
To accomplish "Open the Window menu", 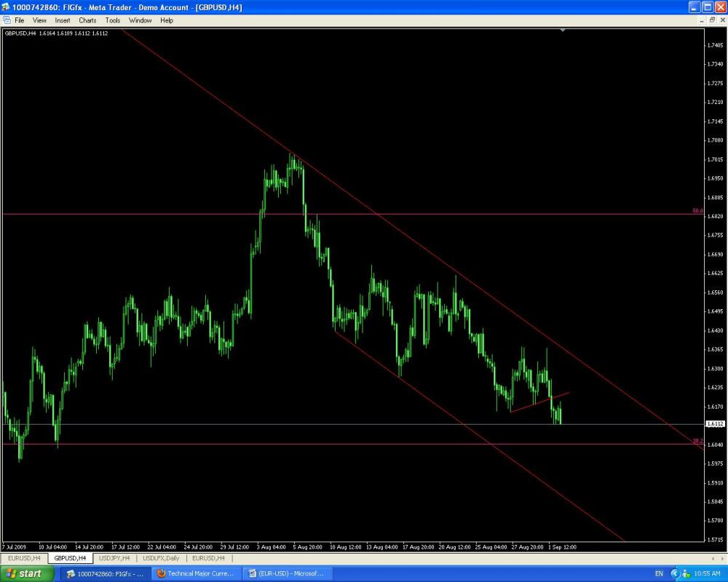I will [141, 20].
